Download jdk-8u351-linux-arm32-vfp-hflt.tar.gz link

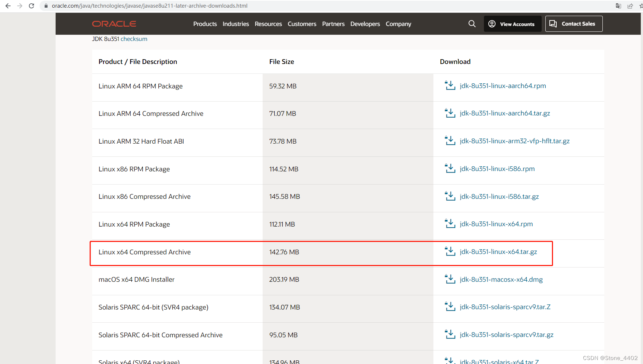(x=515, y=141)
